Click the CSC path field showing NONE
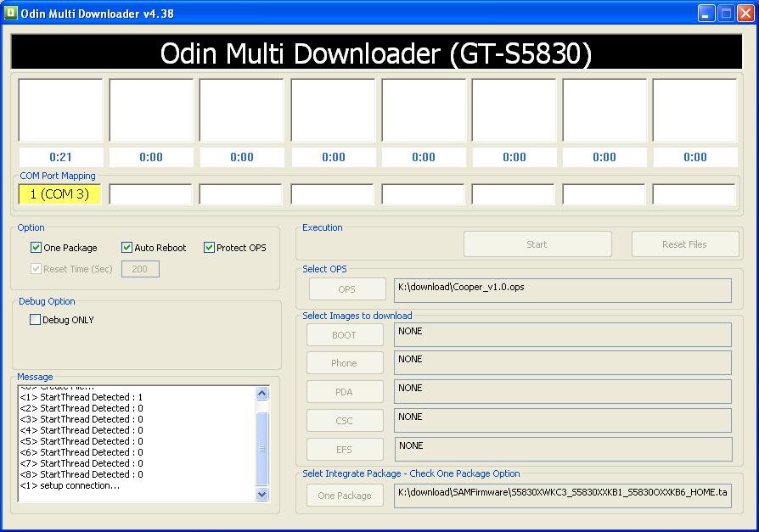759x532 pixels. [563, 421]
